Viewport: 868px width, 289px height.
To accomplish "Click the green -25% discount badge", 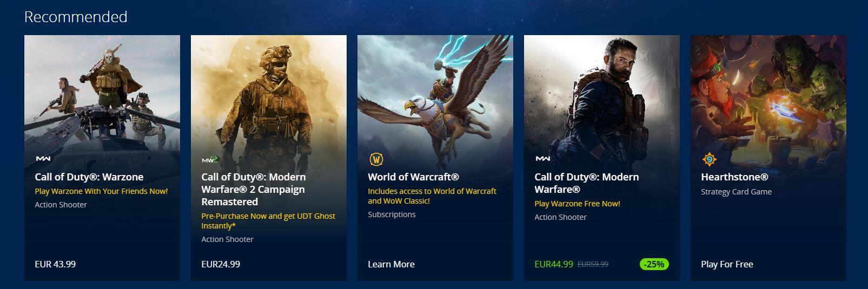I will click(x=654, y=264).
